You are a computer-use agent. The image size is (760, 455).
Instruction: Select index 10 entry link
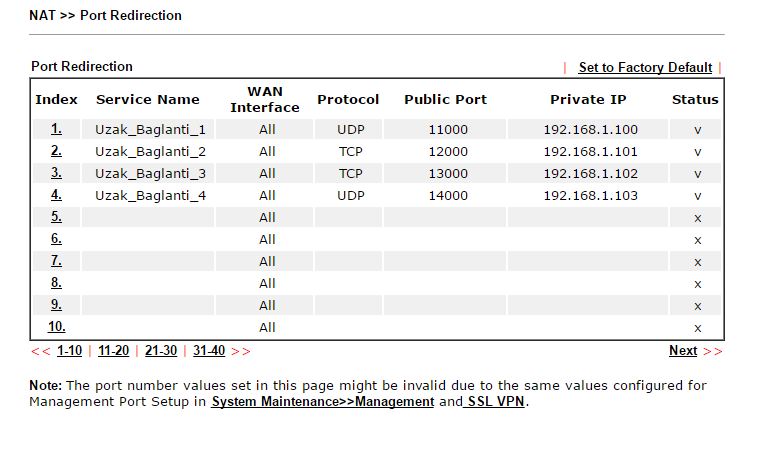(56, 327)
